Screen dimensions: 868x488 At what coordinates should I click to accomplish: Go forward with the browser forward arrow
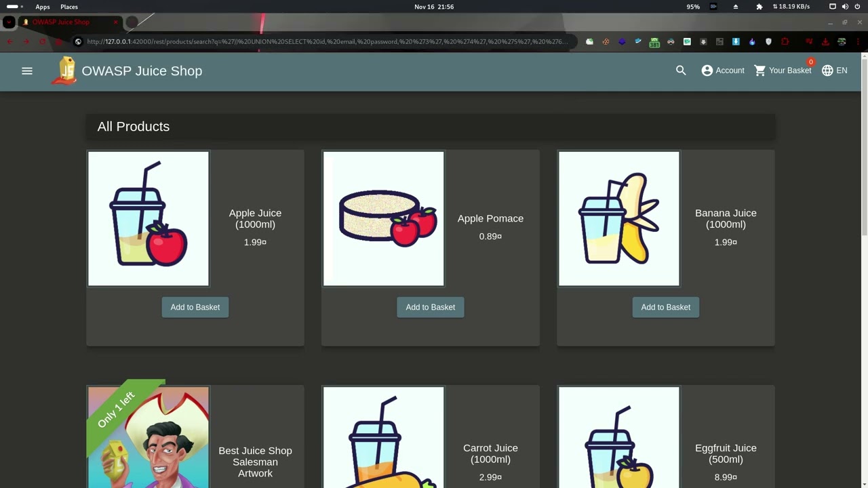point(26,42)
